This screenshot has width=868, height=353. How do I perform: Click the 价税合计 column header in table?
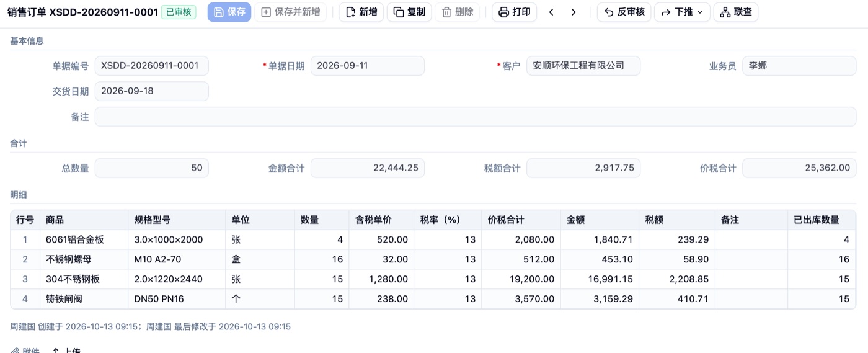pyautogui.click(x=521, y=220)
